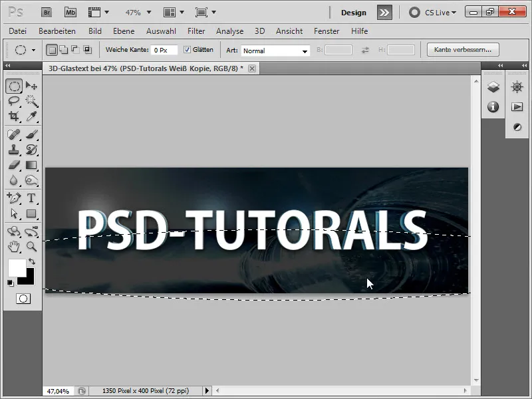This screenshot has height=399, width=532.
Task: Toggle Quick Mask mode
Action: point(23,299)
